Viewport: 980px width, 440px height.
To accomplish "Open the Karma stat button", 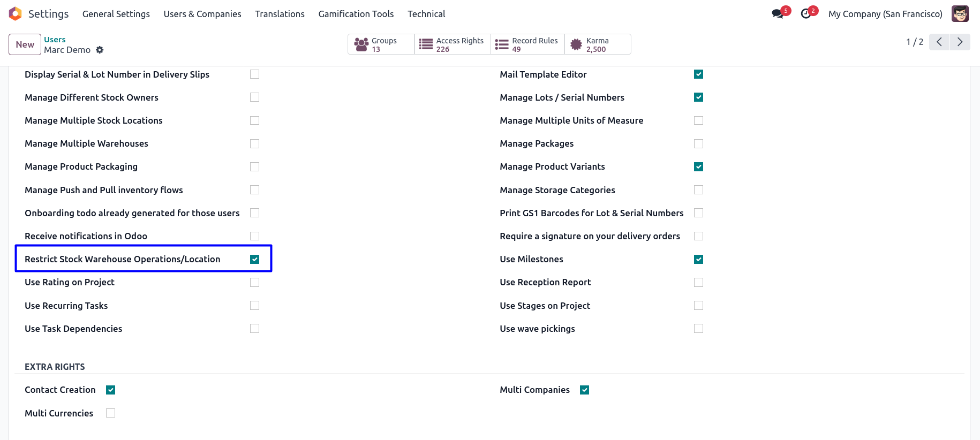I will [597, 44].
